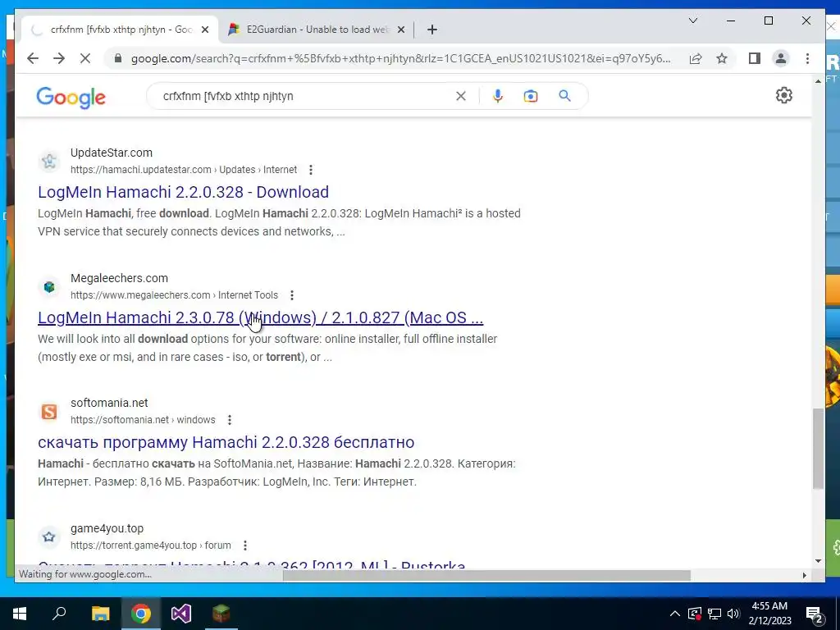Open a new browser tab

point(432,30)
